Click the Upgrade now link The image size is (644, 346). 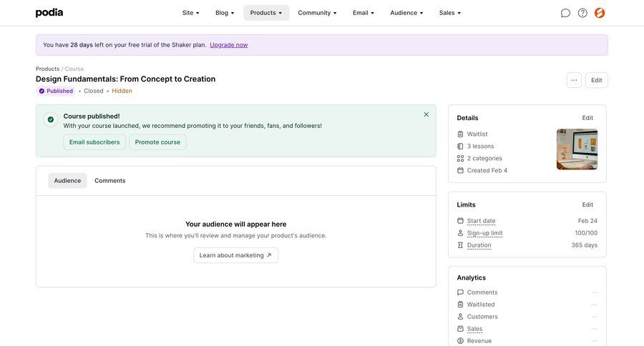pos(229,45)
